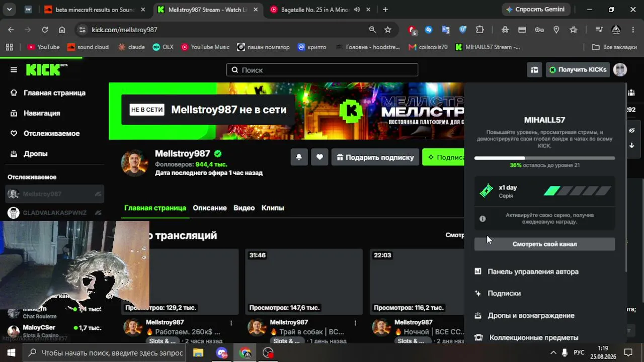
Task: Click the Подарить подписку button
Action: point(375,157)
